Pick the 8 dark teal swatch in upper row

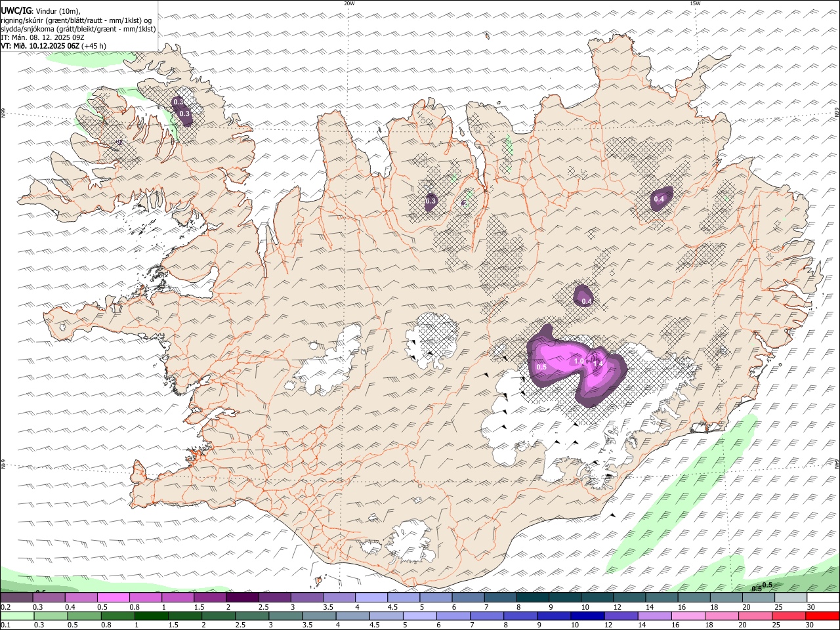533,597
